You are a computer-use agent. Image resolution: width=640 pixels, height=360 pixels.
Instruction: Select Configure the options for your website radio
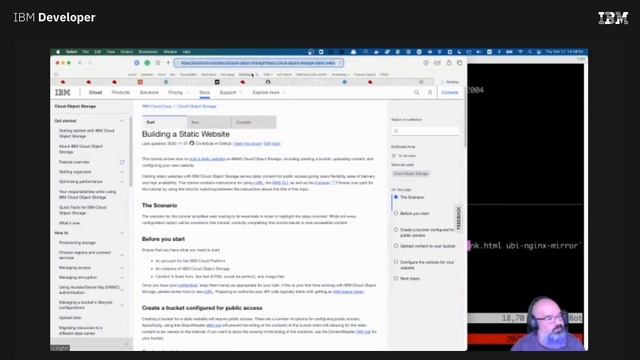click(x=396, y=262)
